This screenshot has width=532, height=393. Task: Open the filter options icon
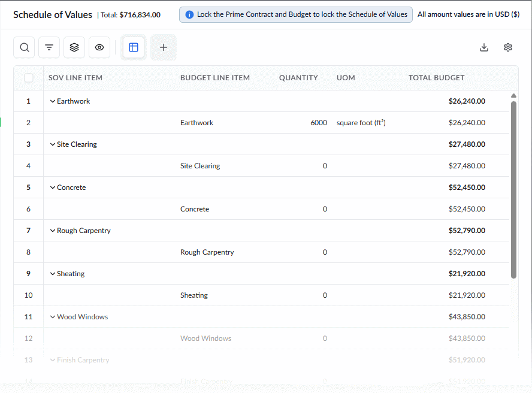tap(49, 47)
